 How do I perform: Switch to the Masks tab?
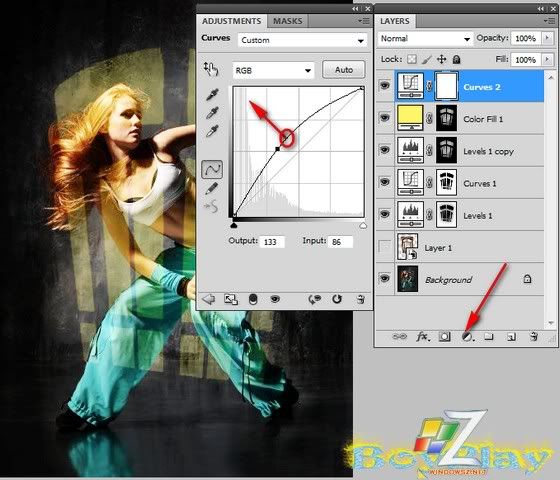pos(288,21)
